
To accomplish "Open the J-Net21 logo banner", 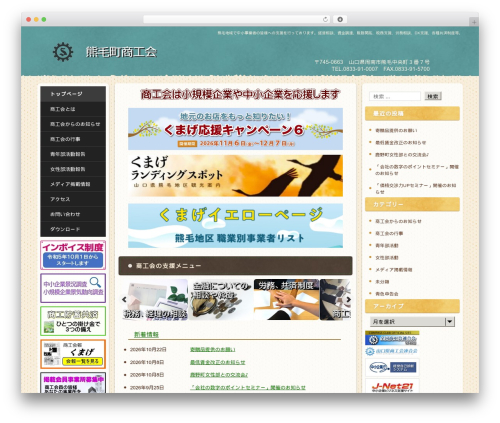I will (392, 386).
